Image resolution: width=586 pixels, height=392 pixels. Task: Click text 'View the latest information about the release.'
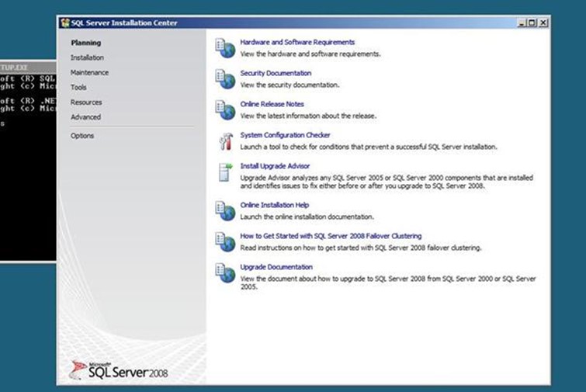point(308,116)
